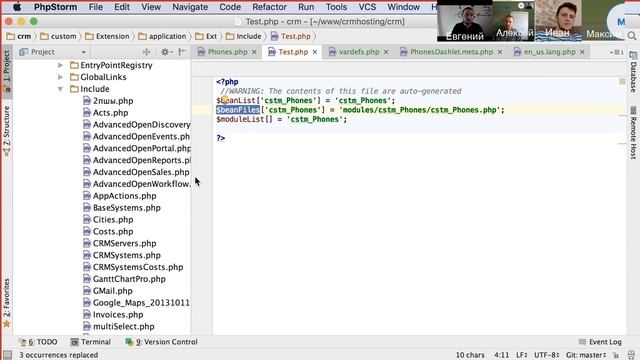640x360 pixels.
Task: Open the Navigate menu
Action: (190, 7)
